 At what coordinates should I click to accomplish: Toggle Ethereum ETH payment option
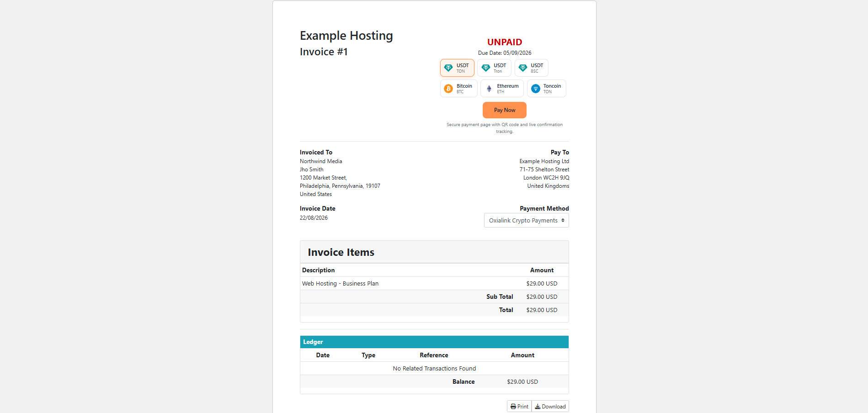point(502,89)
